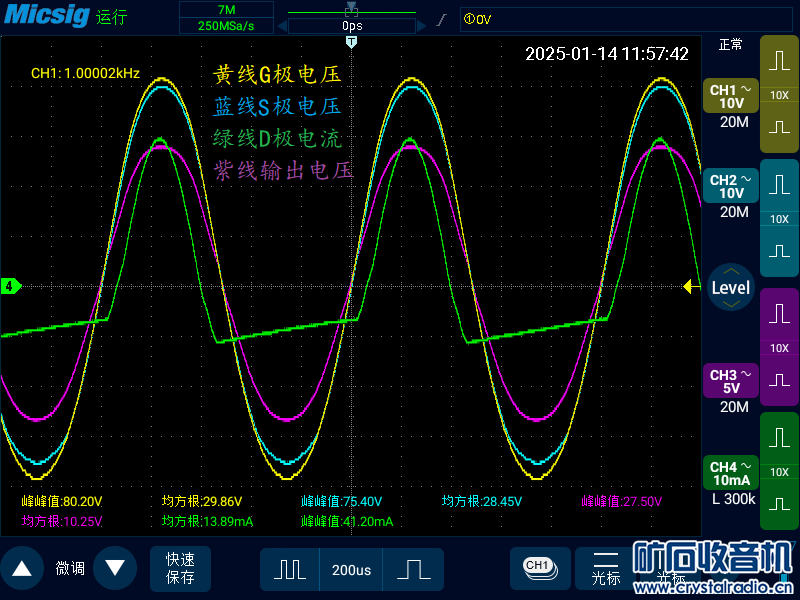Open the 7M 250MSa/s memory depth box
800x600 pixels.
pos(226,17)
